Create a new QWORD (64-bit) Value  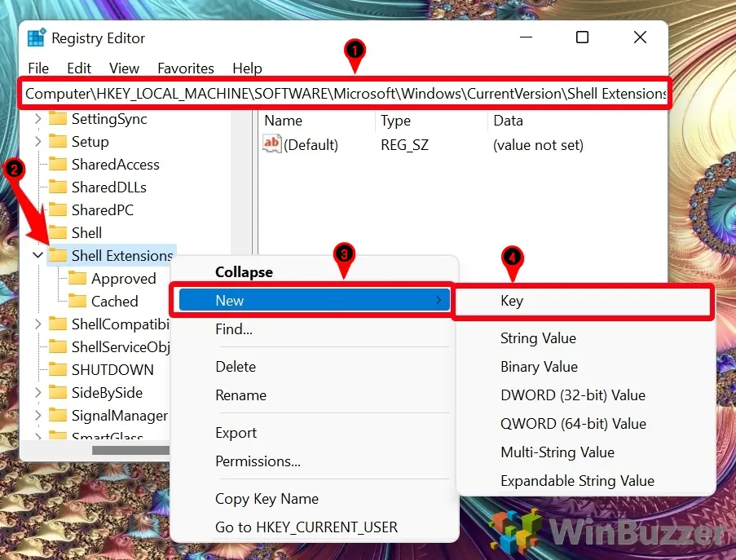tap(573, 424)
